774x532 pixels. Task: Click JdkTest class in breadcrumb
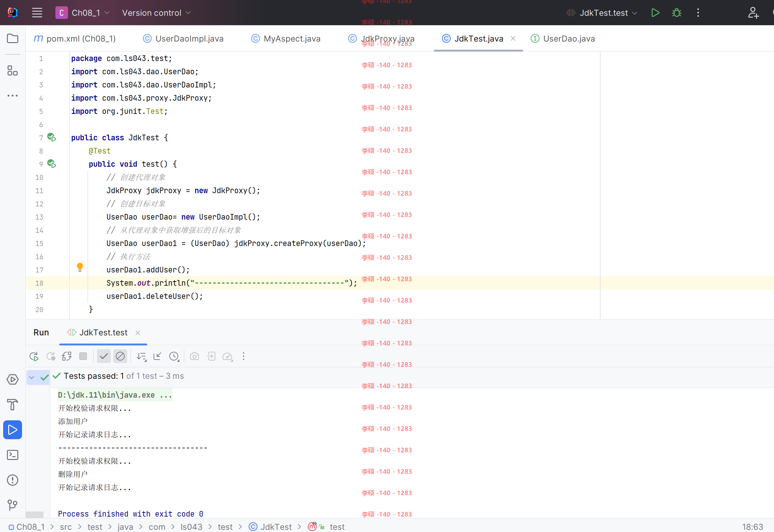(x=270, y=527)
